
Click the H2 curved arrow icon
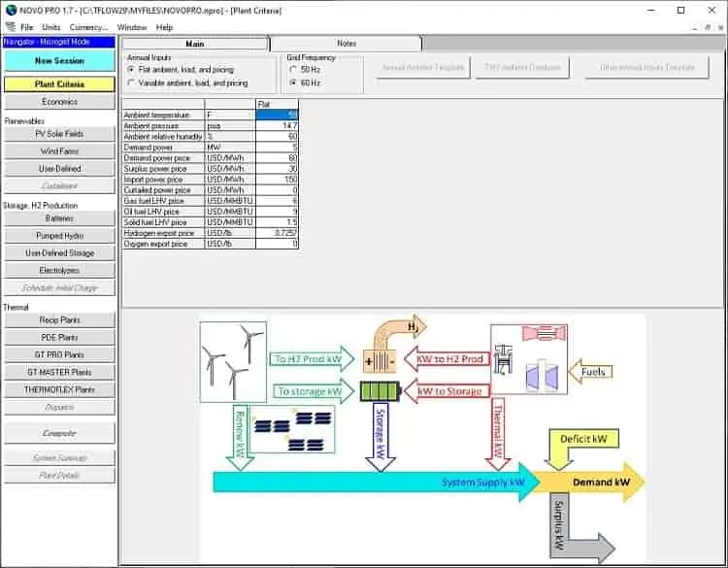tap(398, 332)
